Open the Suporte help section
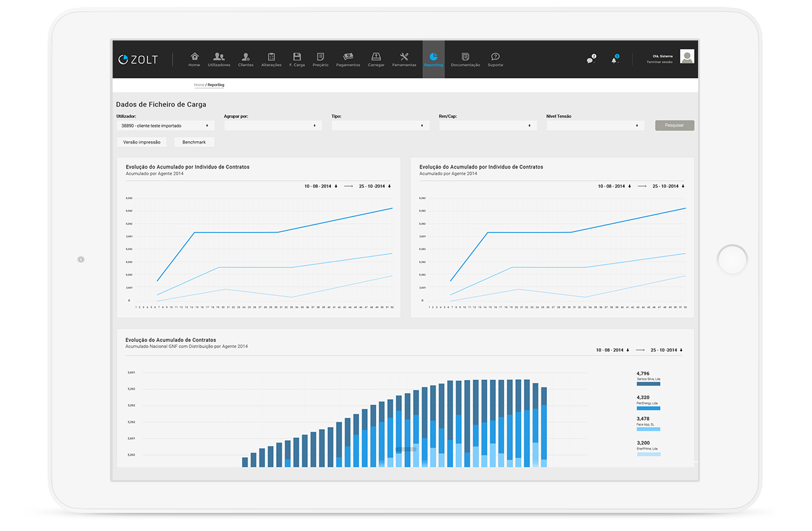Image resolution: width=812 pixels, height=531 pixels. point(495,60)
